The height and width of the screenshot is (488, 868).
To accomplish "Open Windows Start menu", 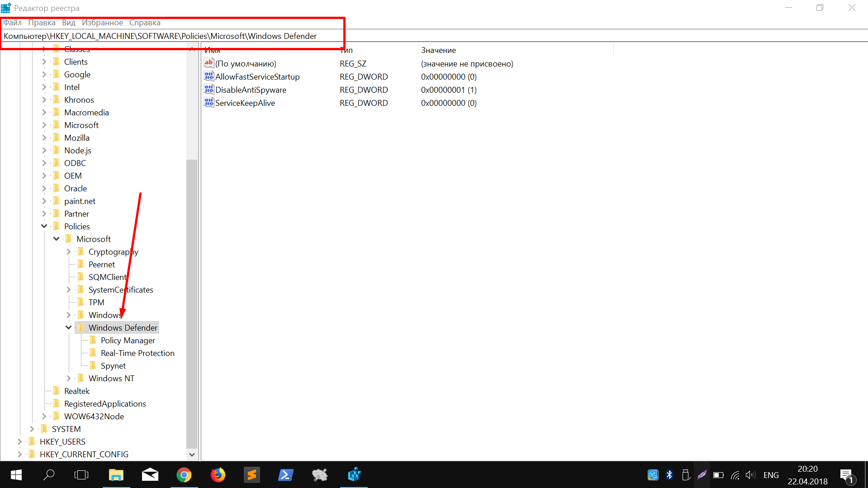I will coord(16,475).
